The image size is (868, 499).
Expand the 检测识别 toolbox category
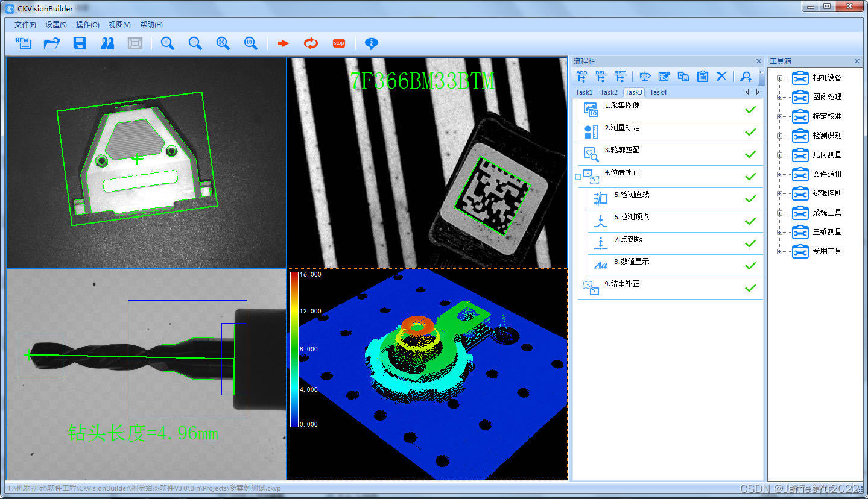tap(779, 136)
